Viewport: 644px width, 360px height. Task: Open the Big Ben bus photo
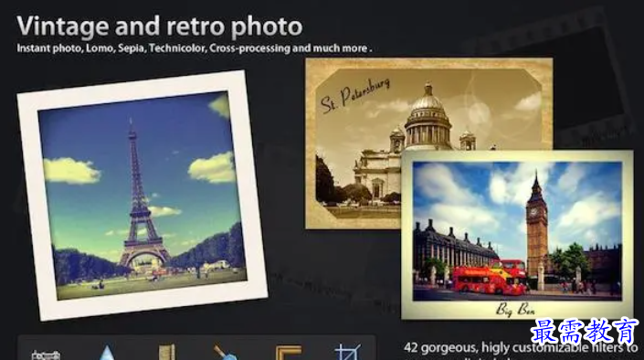[517, 235]
